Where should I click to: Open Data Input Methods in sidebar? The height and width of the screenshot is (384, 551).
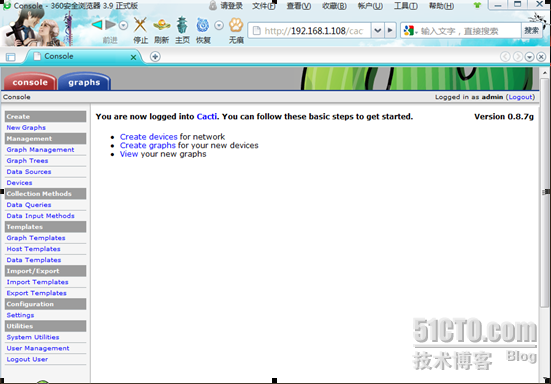pyautogui.click(x=40, y=216)
